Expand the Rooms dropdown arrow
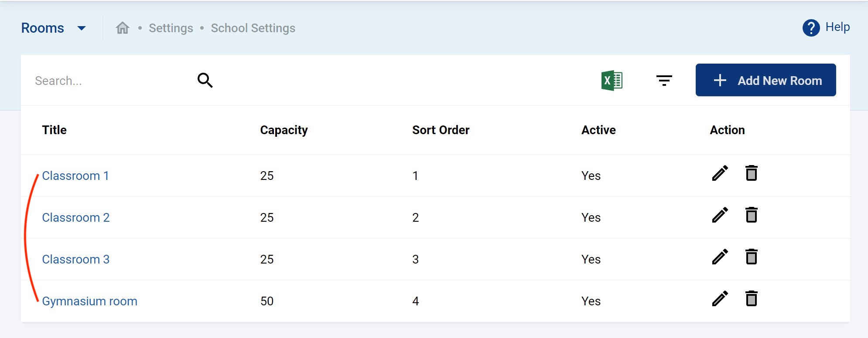Image resolution: width=868 pixels, height=338 pixels. (82, 28)
